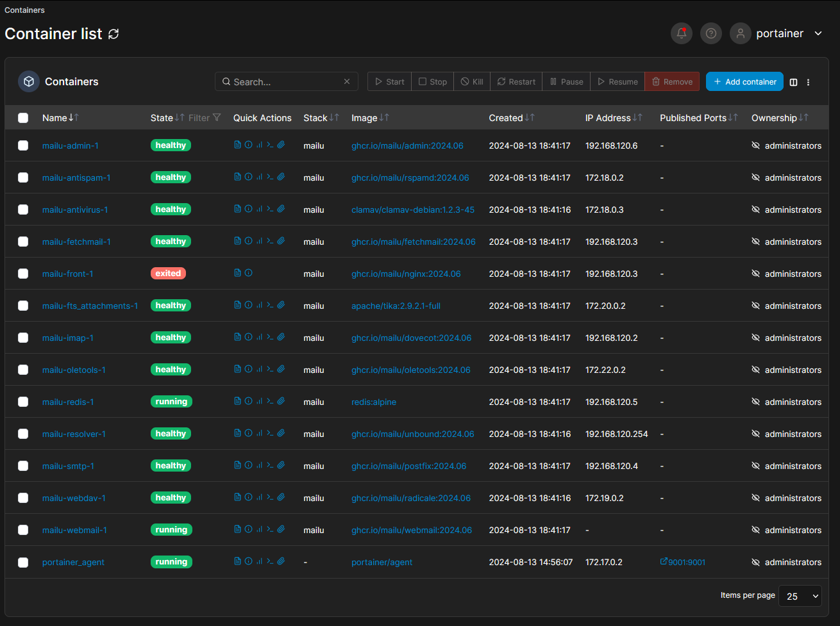Click the Containers breadcrumb text

(x=25, y=10)
